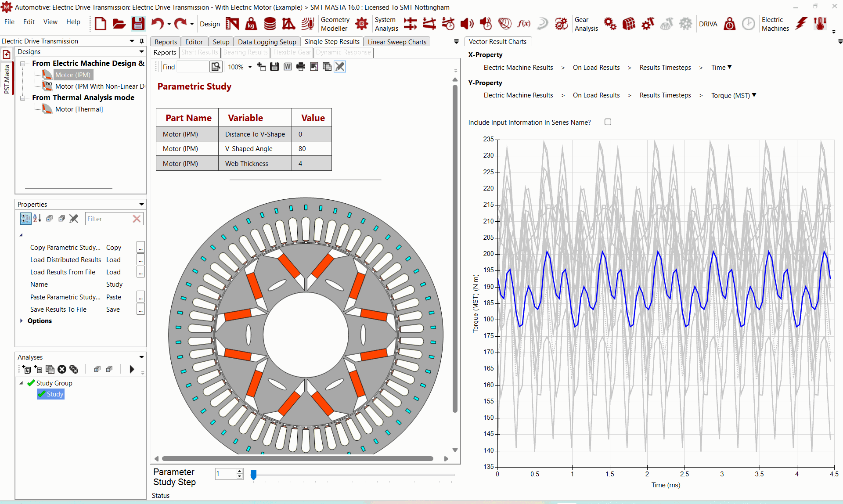Click the Save disk icon in main toolbar
This screenshot has width=843, height=504.
[x=138, y=24]
